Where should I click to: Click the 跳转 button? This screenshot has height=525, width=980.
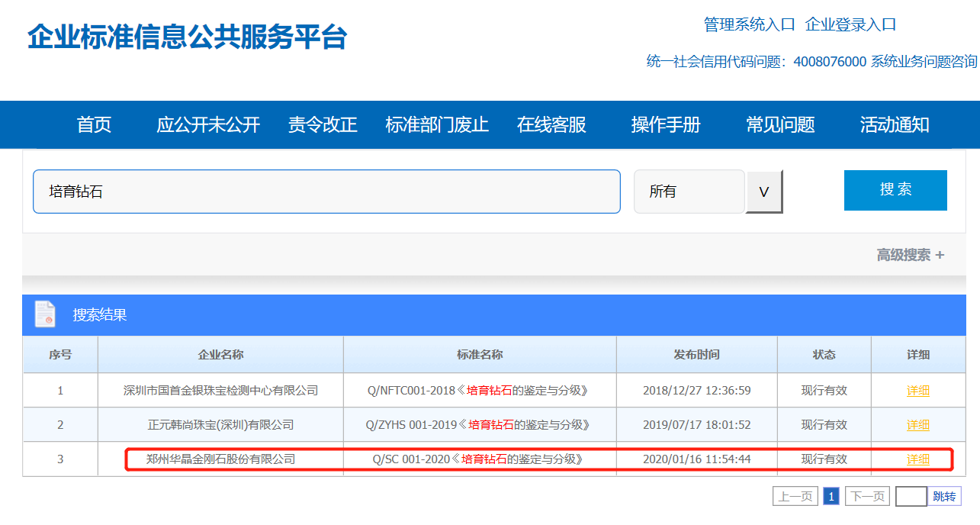[x=944, y=497]
